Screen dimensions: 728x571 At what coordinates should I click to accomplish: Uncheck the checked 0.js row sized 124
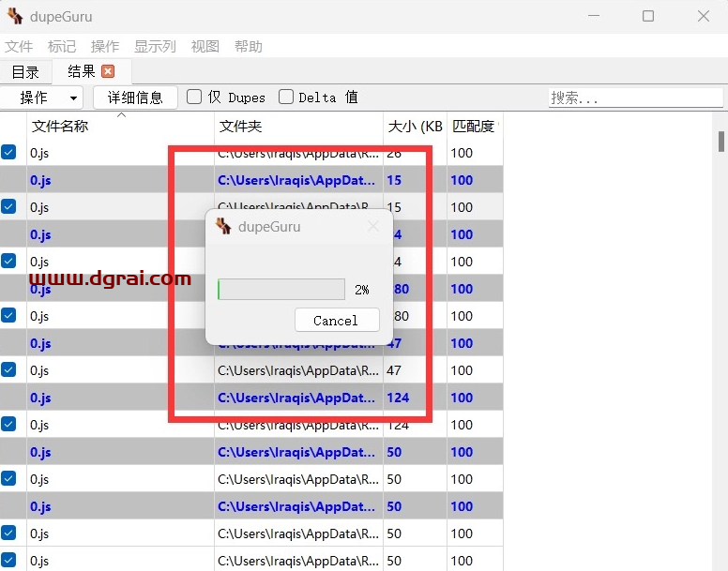pyautogui.click(x=8, y=424)
